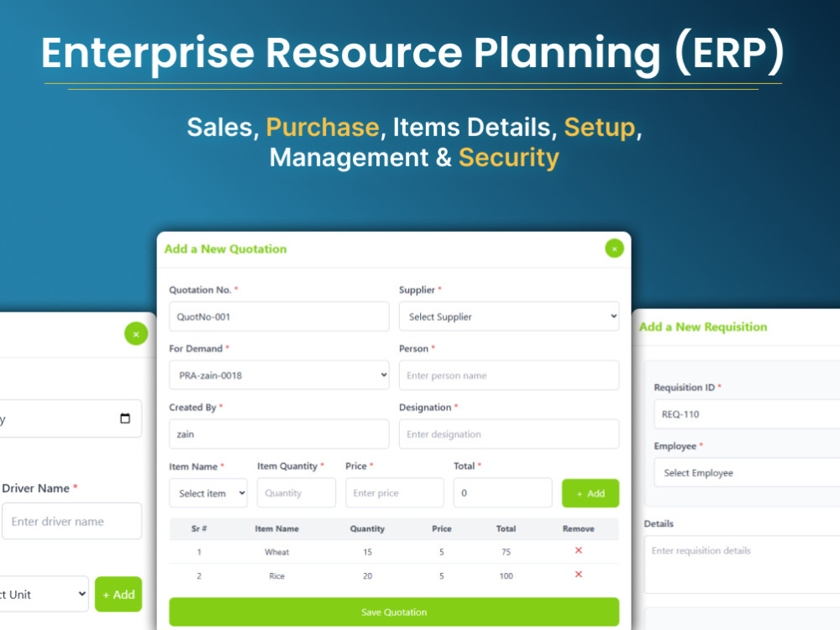Click the Enter requisition details textarea

pyautogui.click(x=742, y=564)
